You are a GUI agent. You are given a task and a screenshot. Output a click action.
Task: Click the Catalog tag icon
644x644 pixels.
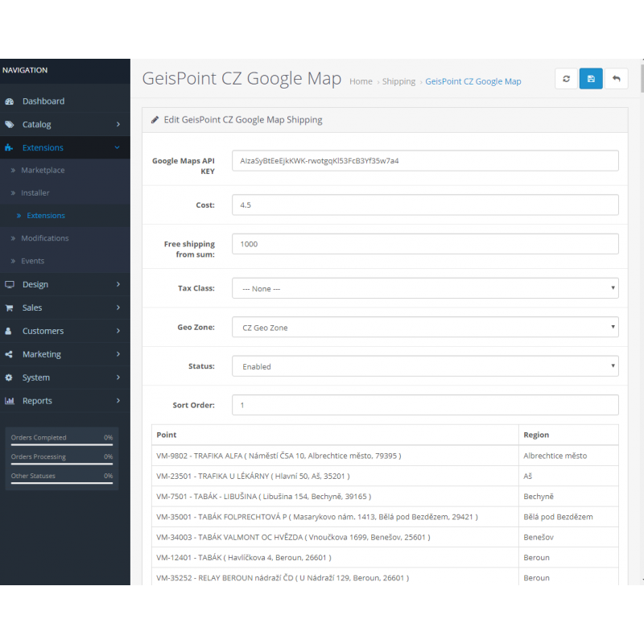(x=9, y=125)
